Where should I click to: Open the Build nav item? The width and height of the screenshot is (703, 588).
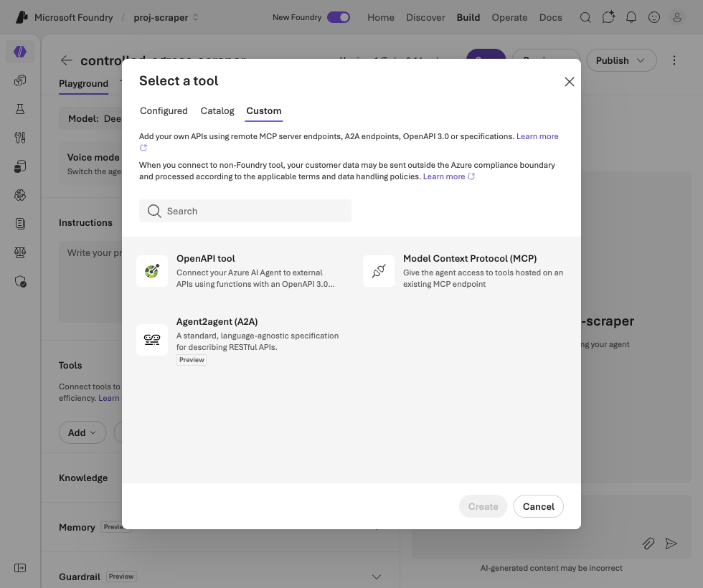click(x=468, y=17)
